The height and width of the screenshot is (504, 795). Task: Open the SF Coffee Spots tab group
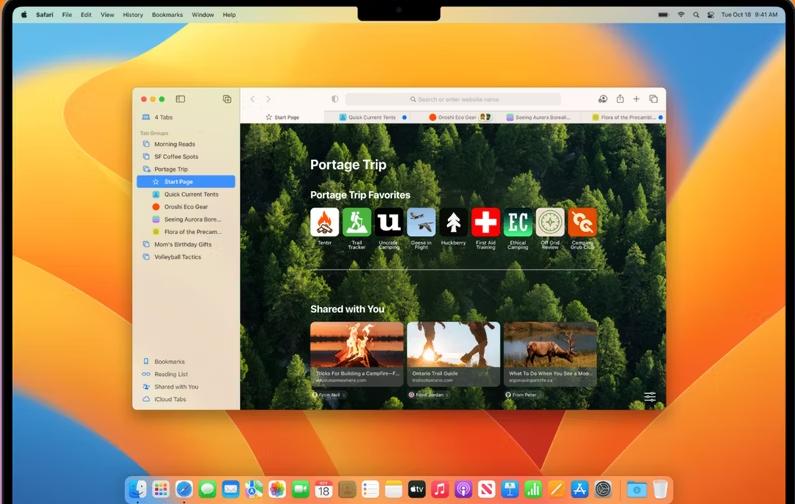[186, 157]
